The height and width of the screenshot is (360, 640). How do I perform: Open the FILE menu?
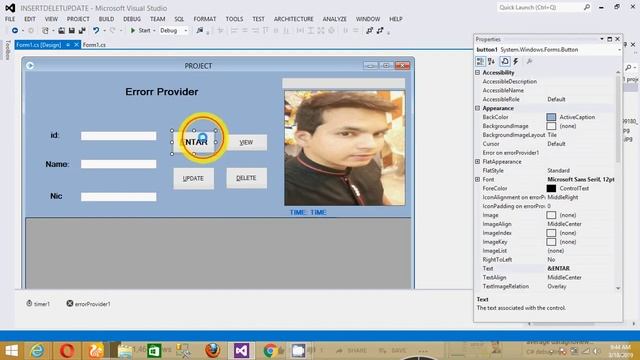[x=10, y=19]
